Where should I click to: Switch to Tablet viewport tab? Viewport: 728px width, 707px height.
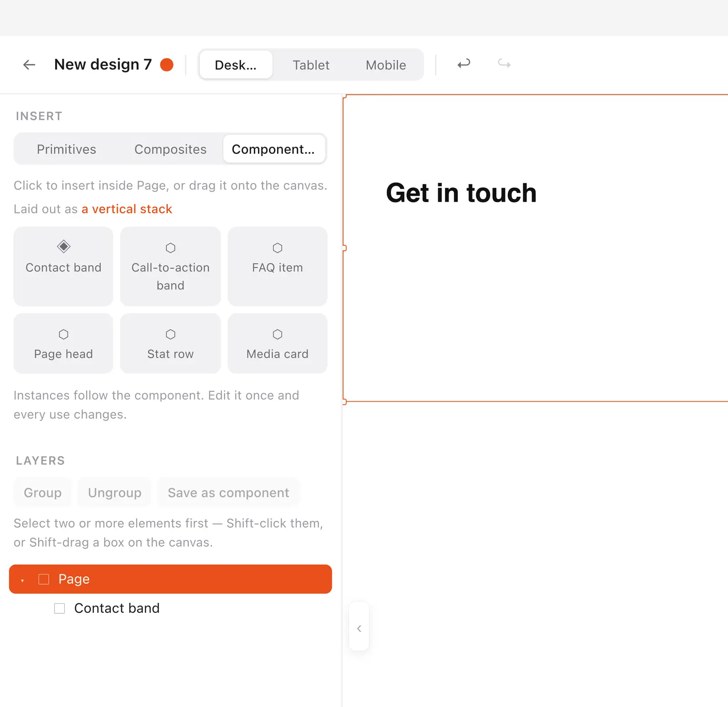(x=311, y=65)
